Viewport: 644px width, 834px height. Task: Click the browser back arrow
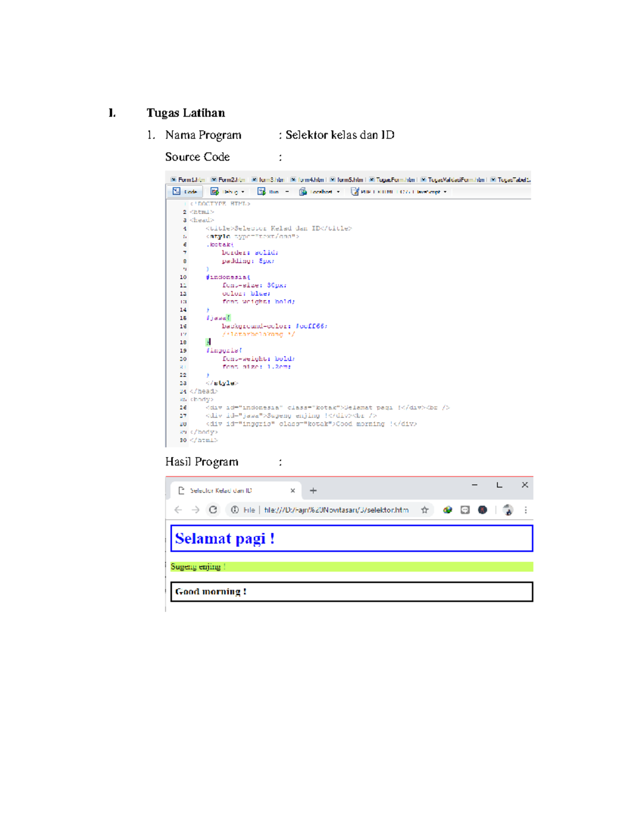coord(178,510)
